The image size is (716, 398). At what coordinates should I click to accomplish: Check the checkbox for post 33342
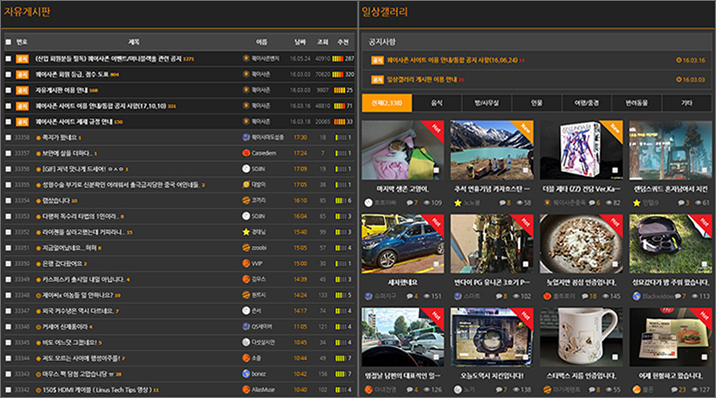click(8, 390)
